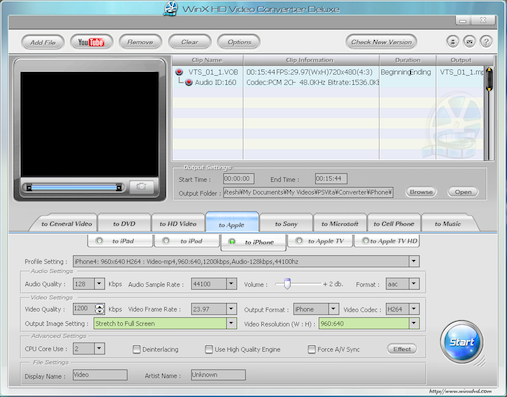Select the to iPod radio option
The width and height of the screenshot is (507, 397).
[x=166, y=240]
